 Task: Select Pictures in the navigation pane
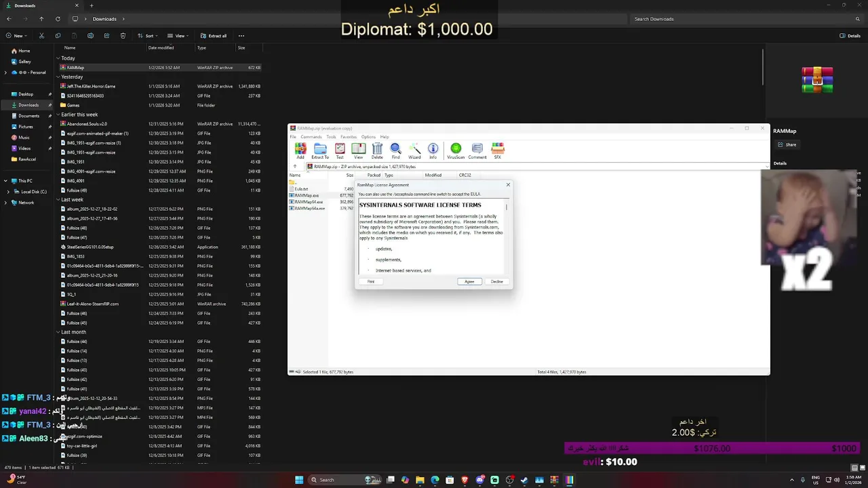pos(26,127)
